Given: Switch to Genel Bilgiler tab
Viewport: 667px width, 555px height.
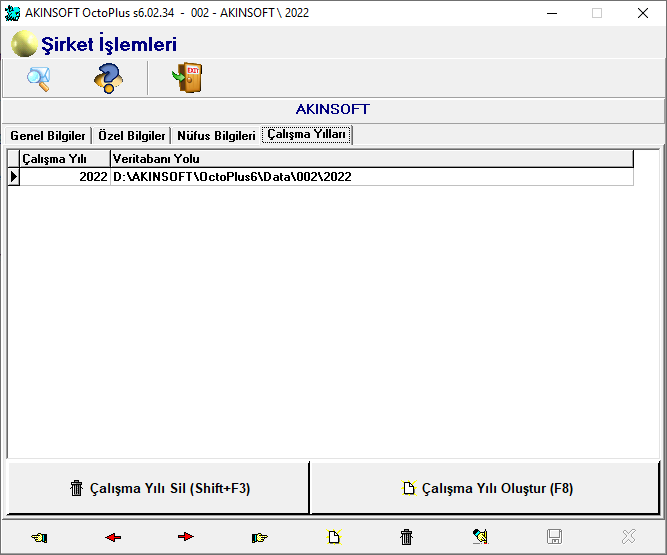Looking at the screenshot, I should [48, 136].
